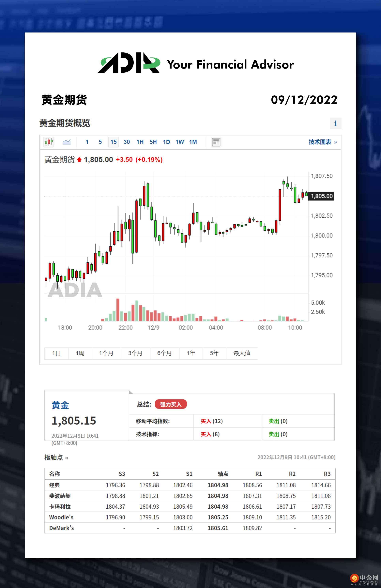Viewport: 381px width, 588px height.
Task: Select the 5年 range tab
Action: (x=214, y=353)
